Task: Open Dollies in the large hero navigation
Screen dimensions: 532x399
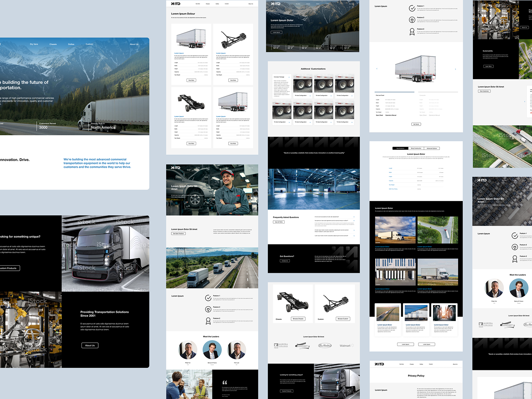Action: pos(71,44)
